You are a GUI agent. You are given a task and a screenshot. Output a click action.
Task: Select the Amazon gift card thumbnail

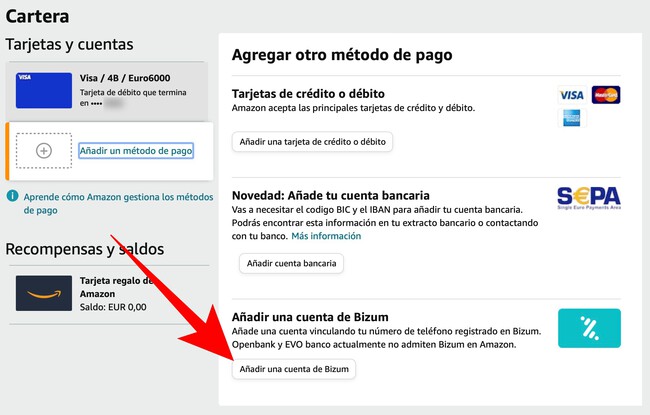(x=44, y=293)
